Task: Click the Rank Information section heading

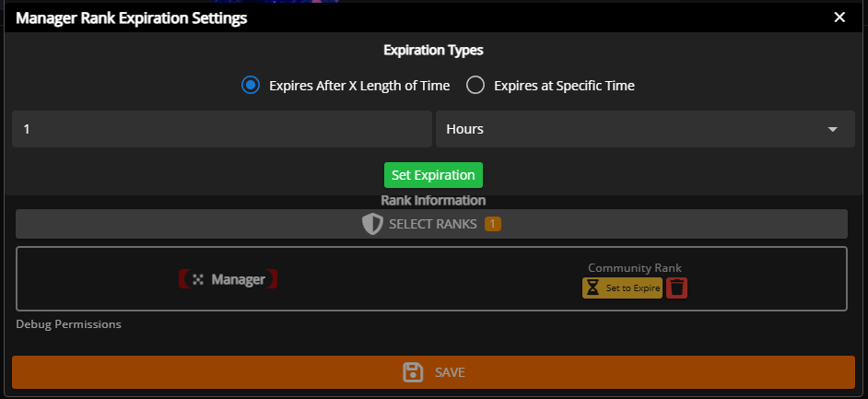Action: pyautogui.click(x=433, y=200)
